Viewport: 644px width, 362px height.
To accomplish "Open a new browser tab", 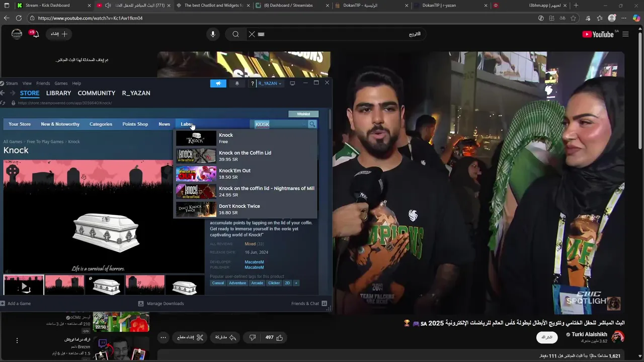I will 576,6.
